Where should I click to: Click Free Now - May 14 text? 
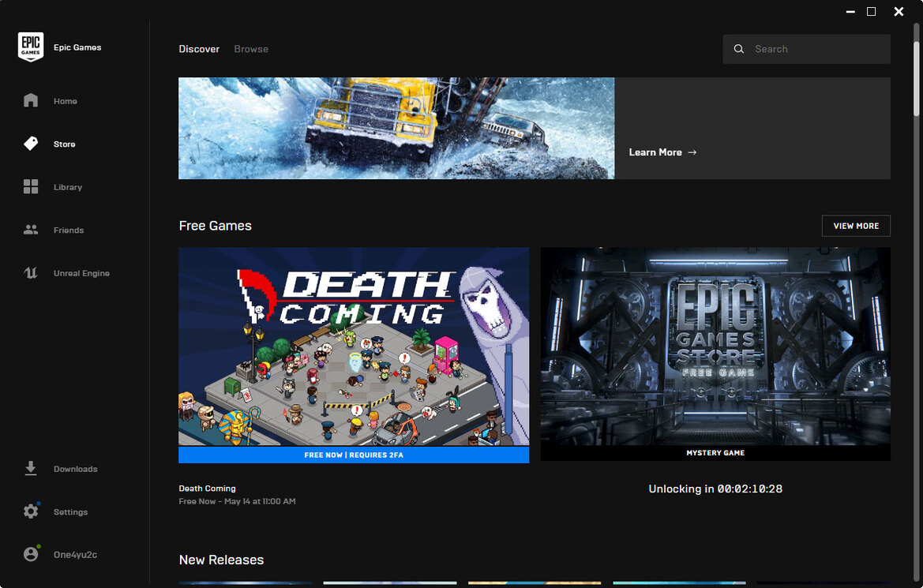(237, 501)
